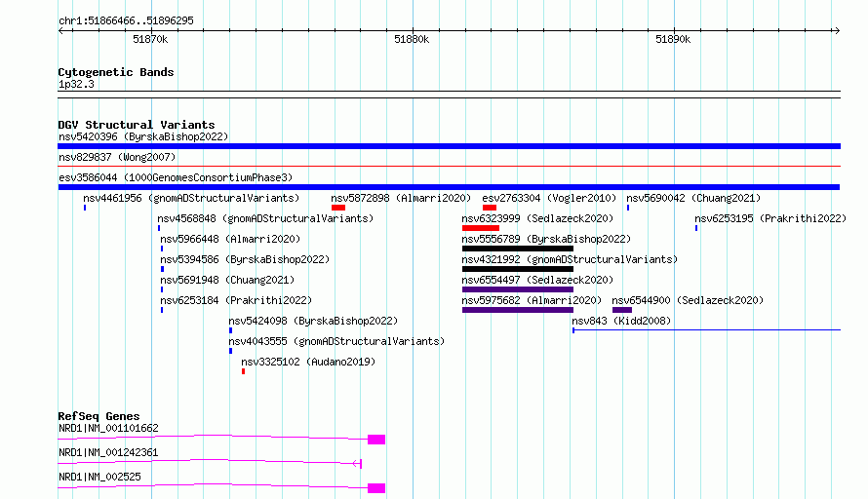This screenshot has width=868, height=499.
Task: Select the red nsv5872898 variant block
Action: click(338, 208)
